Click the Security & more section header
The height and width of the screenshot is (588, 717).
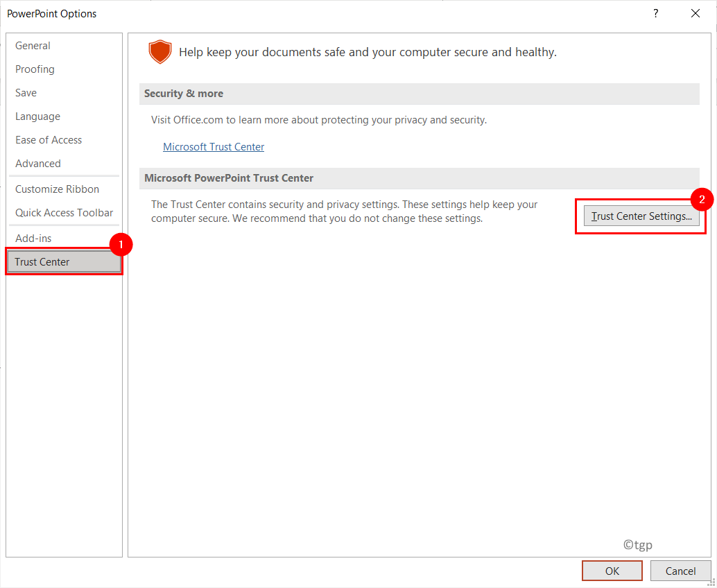point(420,94)
